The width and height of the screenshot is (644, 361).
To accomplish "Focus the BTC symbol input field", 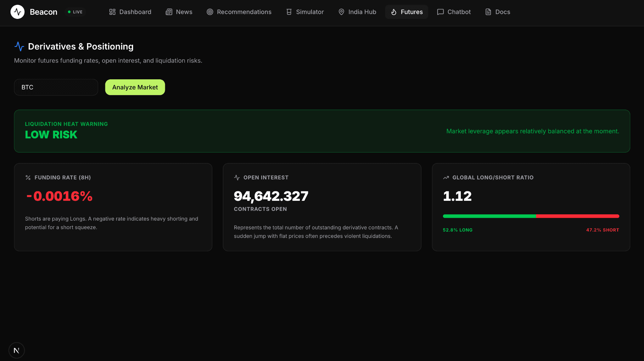I will tap(56, 87).
